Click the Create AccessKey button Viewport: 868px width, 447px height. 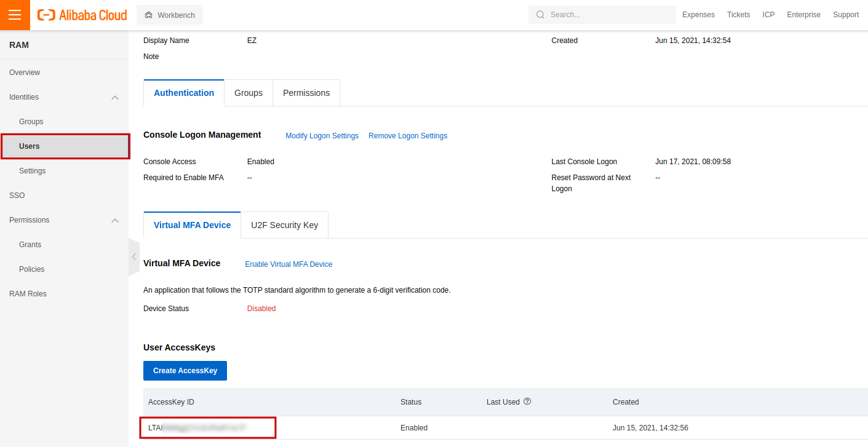coord(185,371)
